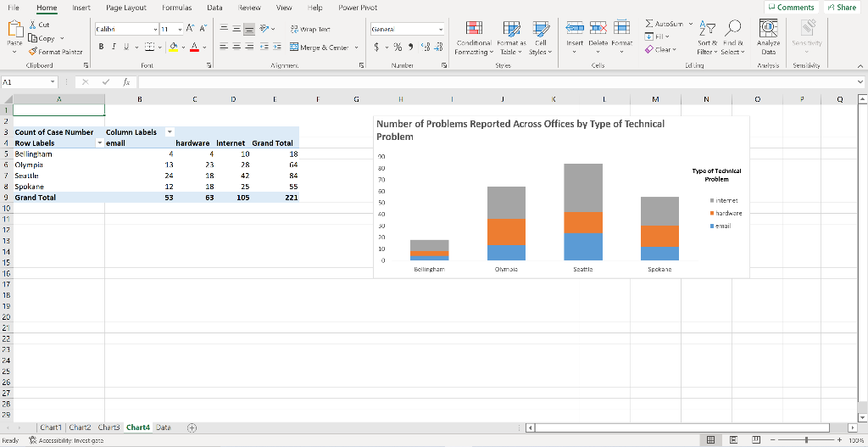Set middle vertical alignment
868x447 pixels.
coord(236,29)
